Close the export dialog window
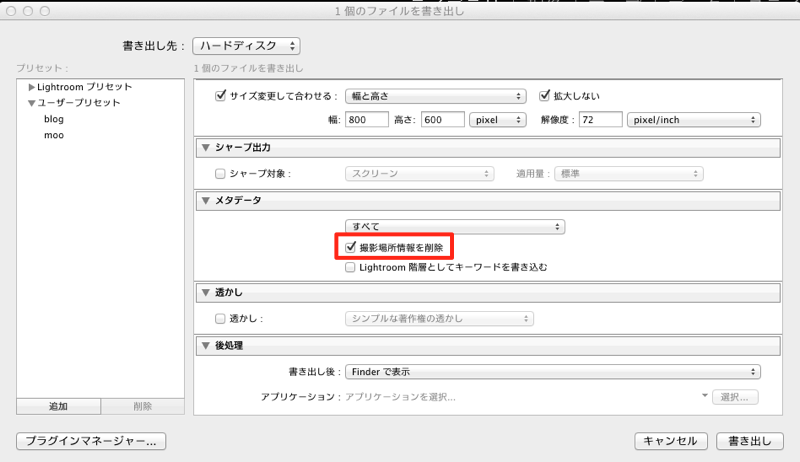The width and height of the screenshot is (800, 462). pyautogui.click(x=11, y=11)
